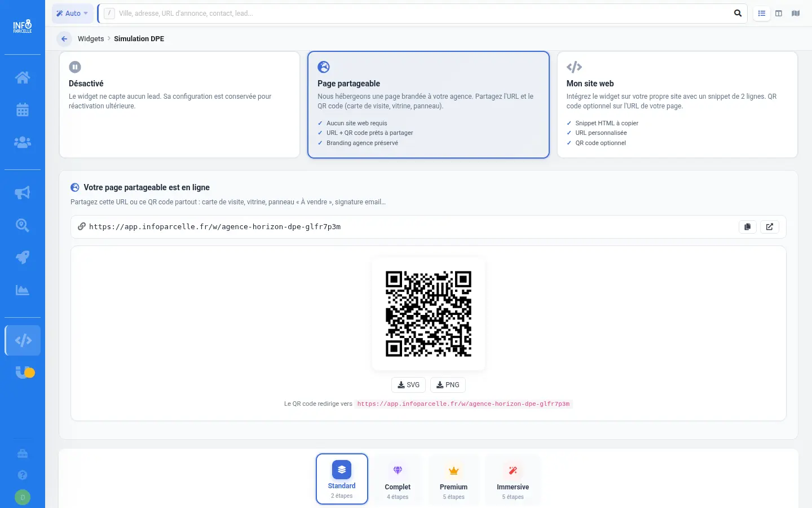
Task: Click the search magnifier in the top bar
Action: click(x=738, y=14)
